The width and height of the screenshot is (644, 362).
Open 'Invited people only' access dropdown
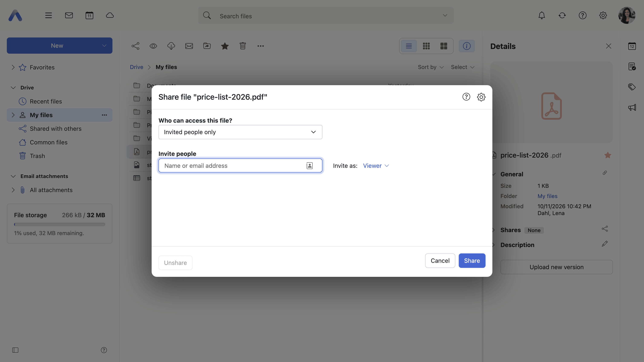(240, 132)
